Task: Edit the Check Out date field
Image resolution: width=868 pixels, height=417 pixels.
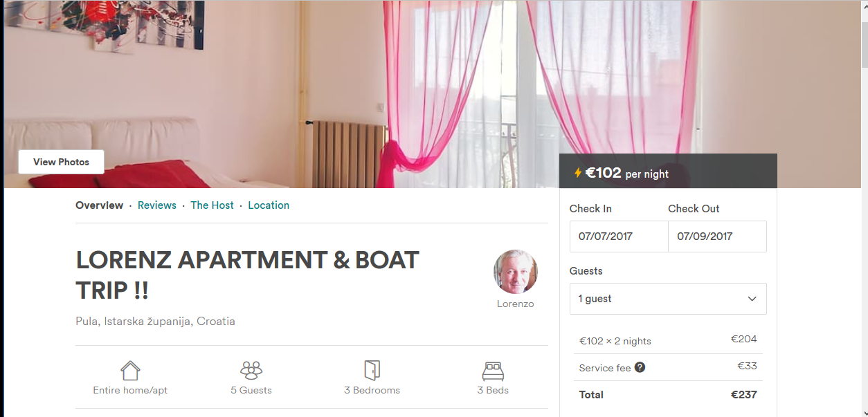Action: [x=717, y=237]
